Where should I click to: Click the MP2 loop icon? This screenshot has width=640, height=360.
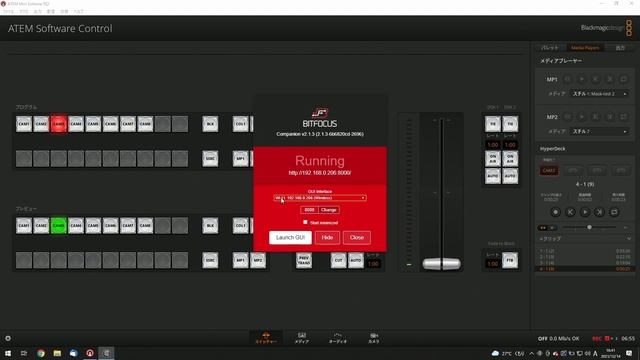(624, 117)
